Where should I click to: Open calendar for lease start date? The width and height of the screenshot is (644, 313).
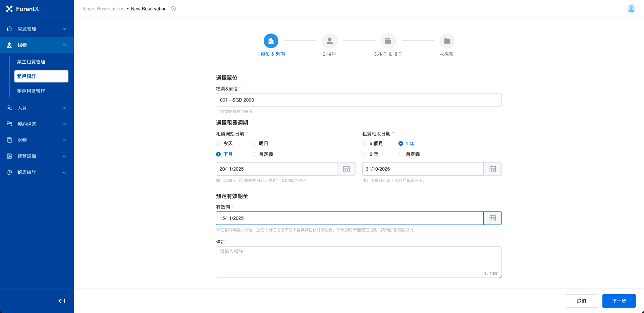point(346,169)
